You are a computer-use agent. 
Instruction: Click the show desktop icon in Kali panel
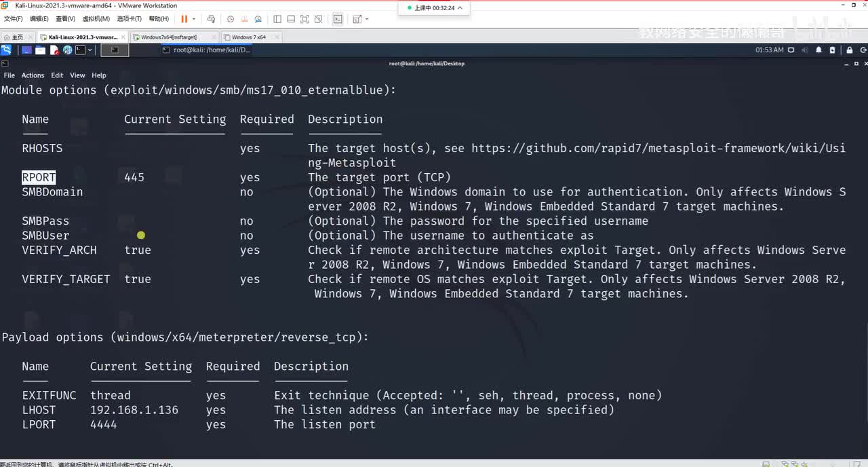coord(26,50)
